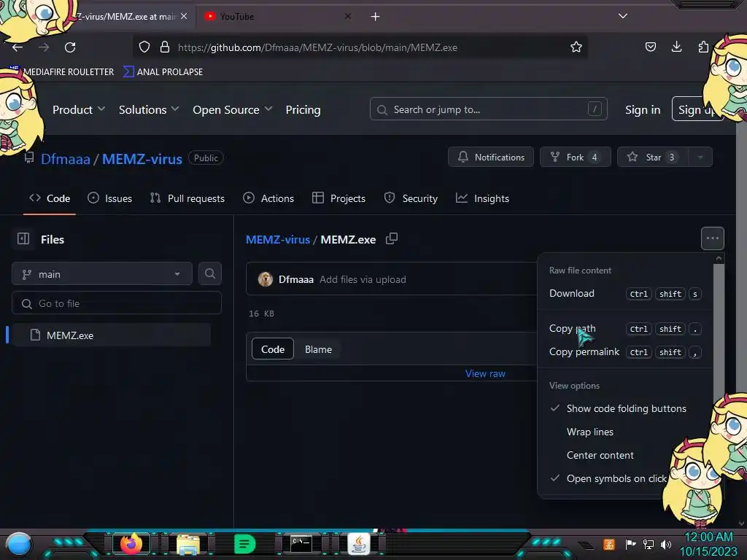Click the MEMZ-virus breadcrumb link

tap(278, 239)
